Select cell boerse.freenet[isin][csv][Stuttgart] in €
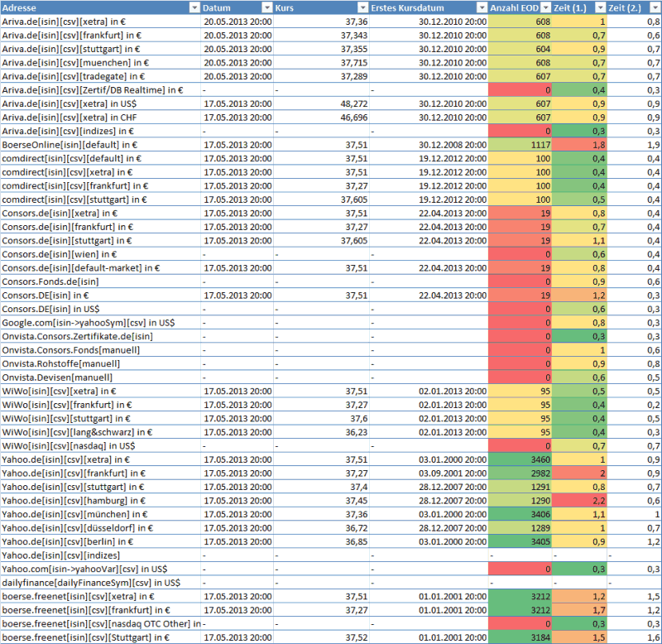 pos(100,637)
